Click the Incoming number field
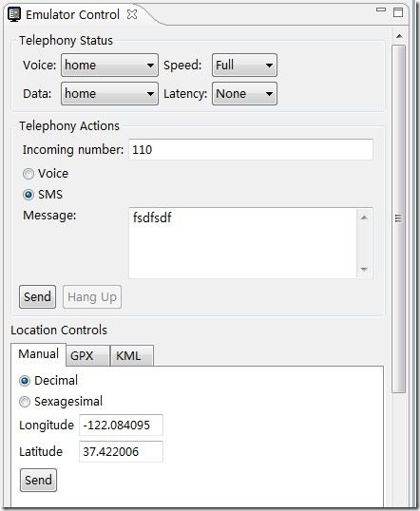420x511 pixels. [x=251, y=149]
